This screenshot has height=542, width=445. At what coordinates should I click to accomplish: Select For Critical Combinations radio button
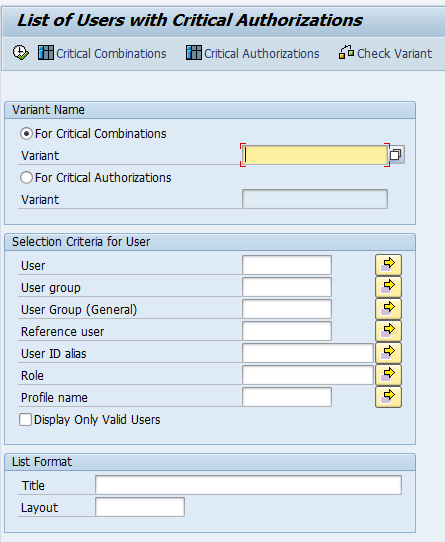26,133
